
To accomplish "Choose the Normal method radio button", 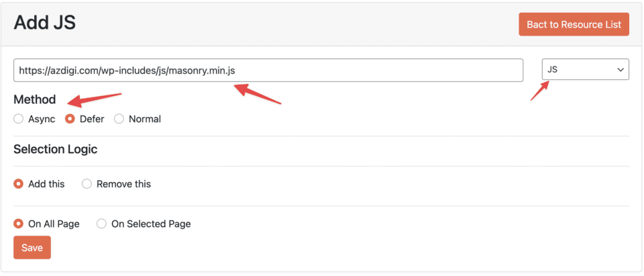I will 119,119.
